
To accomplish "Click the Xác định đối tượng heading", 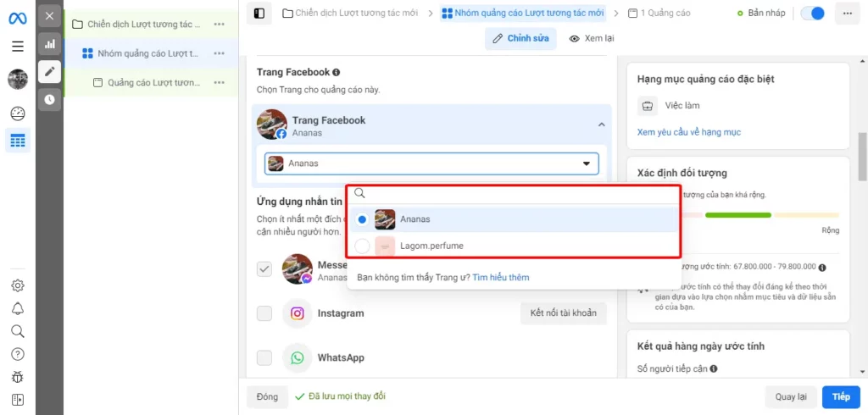I will (682, 173).
